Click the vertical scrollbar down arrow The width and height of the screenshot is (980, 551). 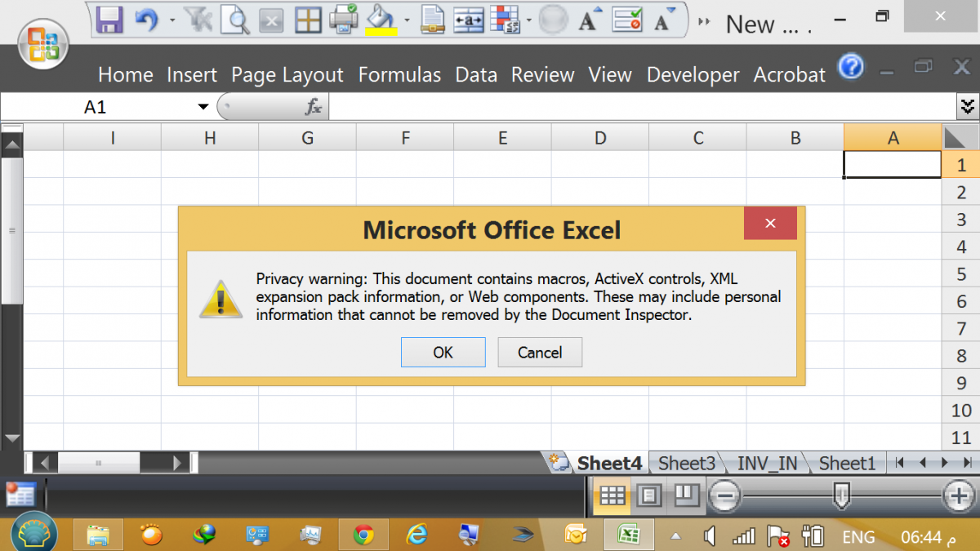11,438
